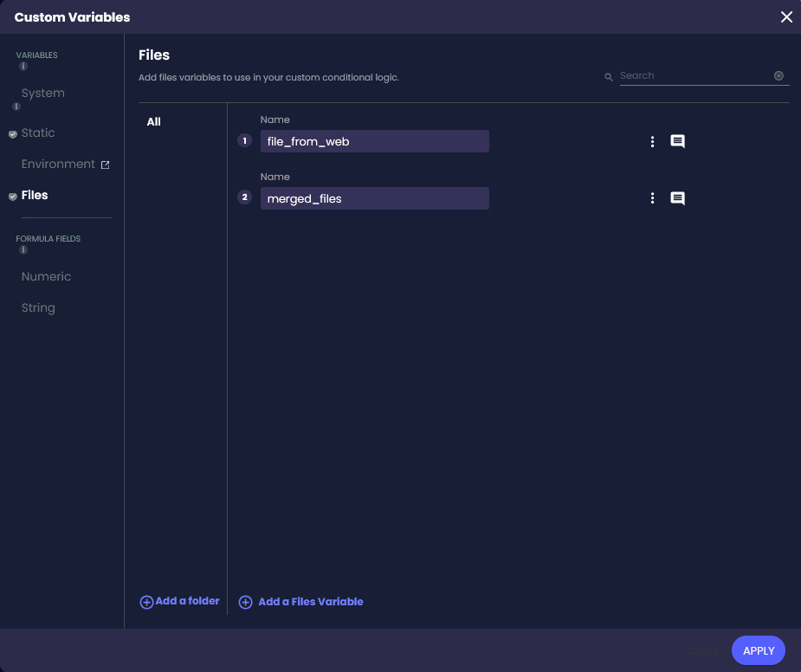Image resolution: width=801 pixels, height=672 pixels.
Task: Click the dimmed CLOSE button
Action: click(703, 651)
